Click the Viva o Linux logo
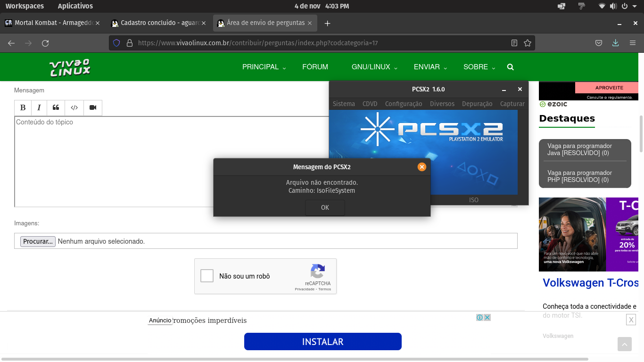This screenshot has width=644, height=362. pyautogui.click(x=70, y=67)
